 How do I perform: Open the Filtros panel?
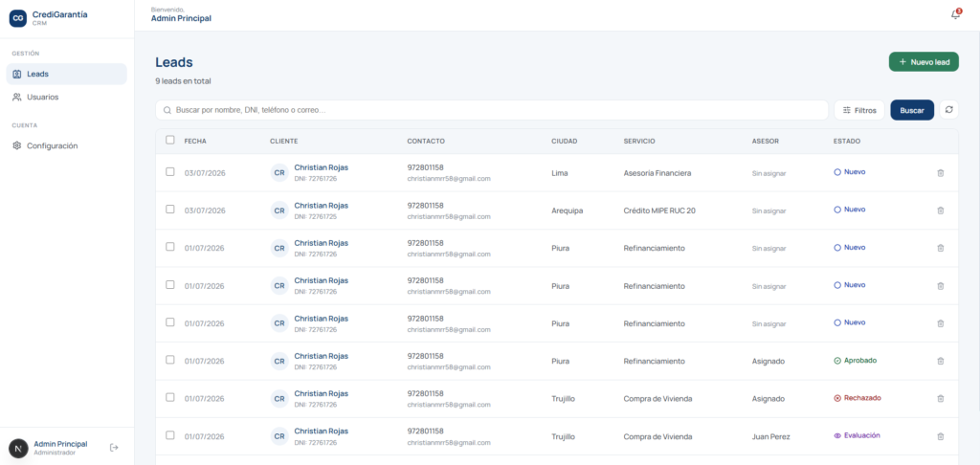[859, 110]
